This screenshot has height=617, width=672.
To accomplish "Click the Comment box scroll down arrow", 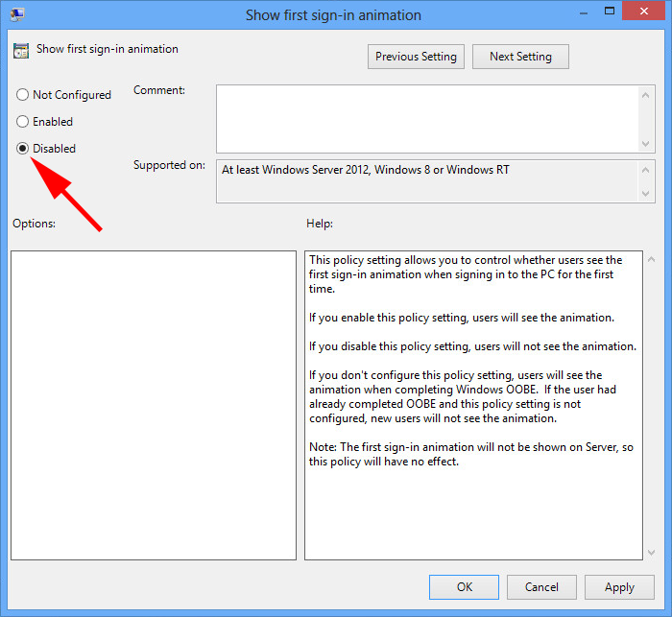I will pos(646,144).
